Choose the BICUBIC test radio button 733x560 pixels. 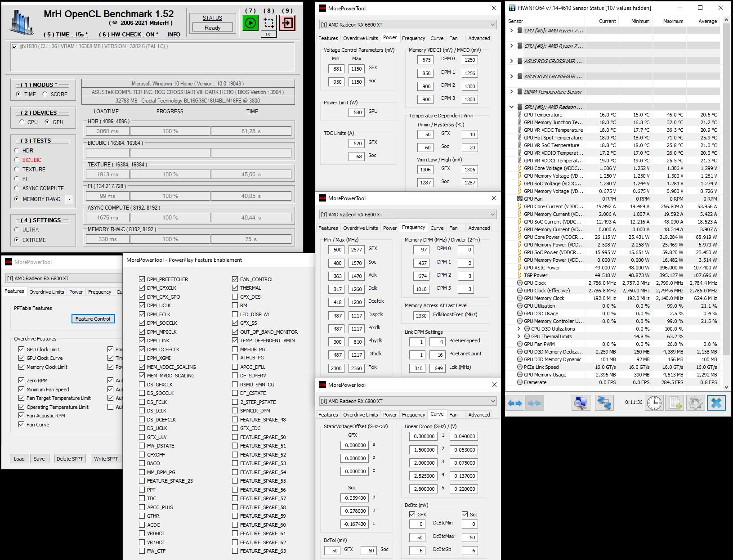[17, 160]
